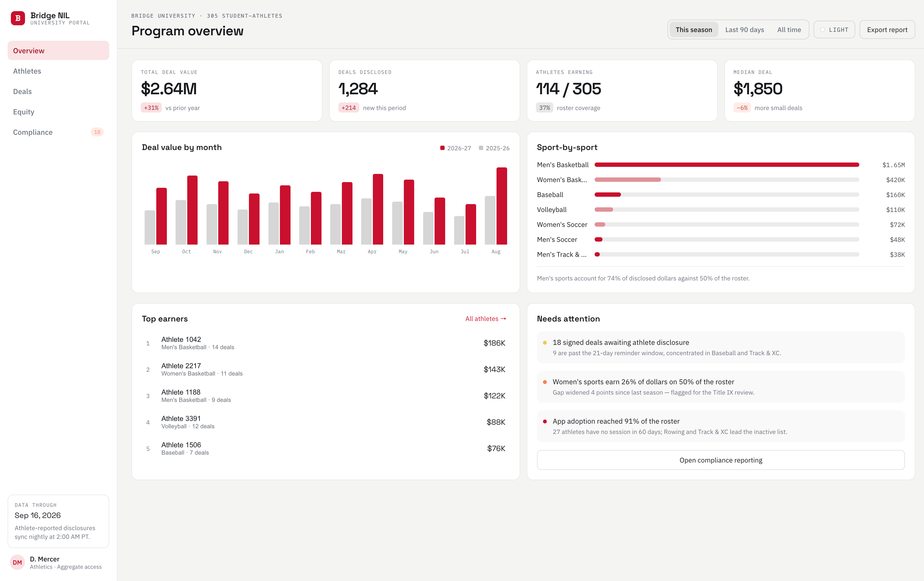Click the +214 badge

348,108
